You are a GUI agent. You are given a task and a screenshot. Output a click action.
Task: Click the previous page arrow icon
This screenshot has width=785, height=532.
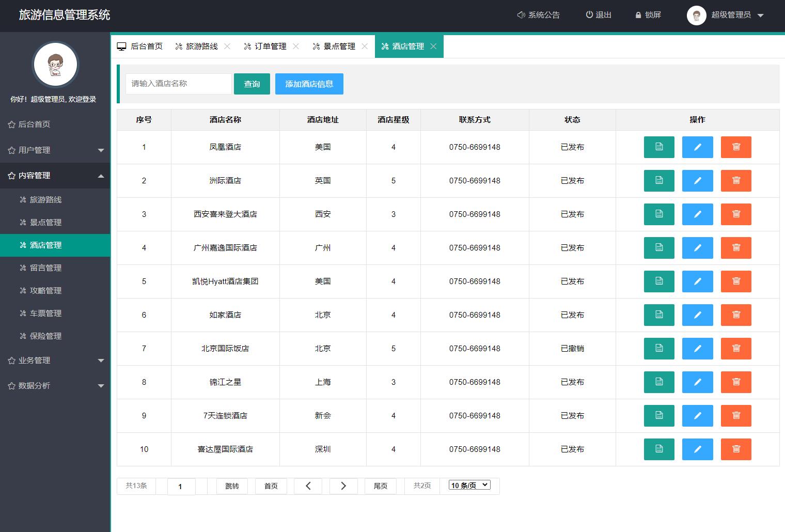coord(308,486)
